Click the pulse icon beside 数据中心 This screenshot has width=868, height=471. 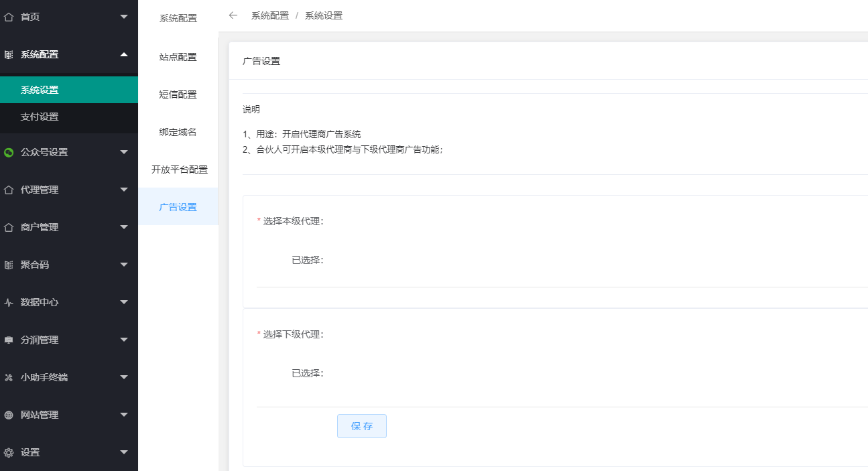(x=9, y=302)
